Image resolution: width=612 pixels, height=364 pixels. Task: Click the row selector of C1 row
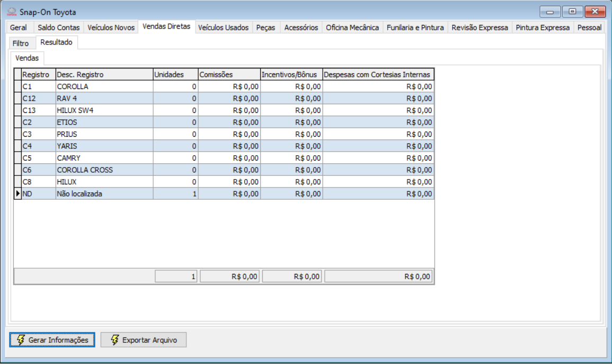[17, 86]
